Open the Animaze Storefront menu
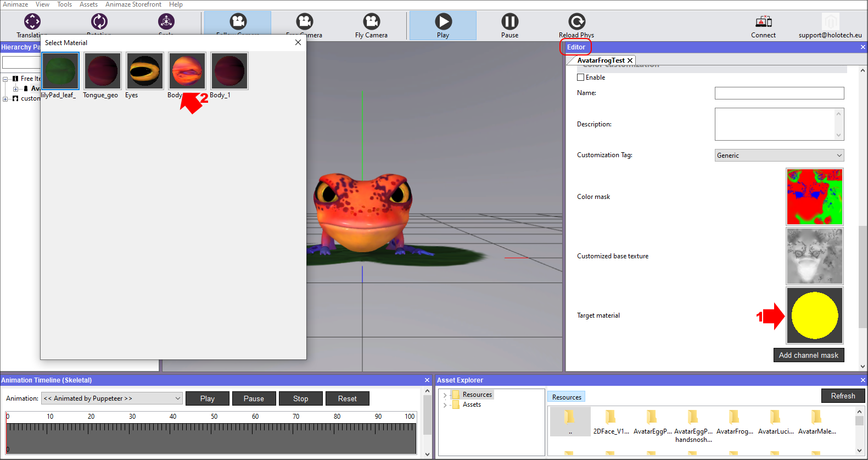Screen dimensions: 868x460 coord(133,4)
